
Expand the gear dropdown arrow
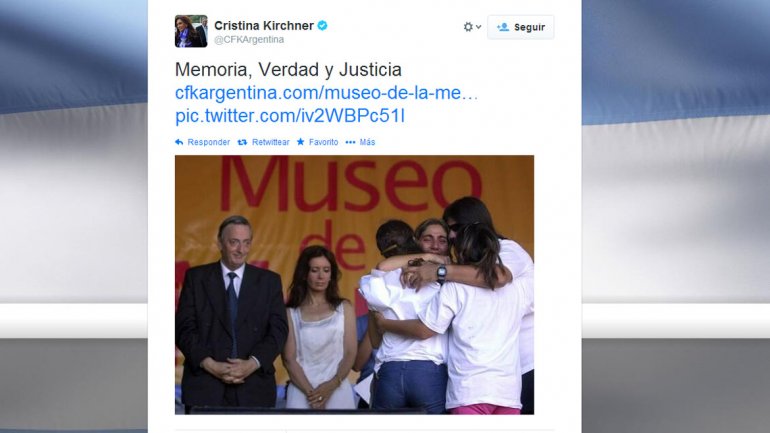tap(478, 27)
